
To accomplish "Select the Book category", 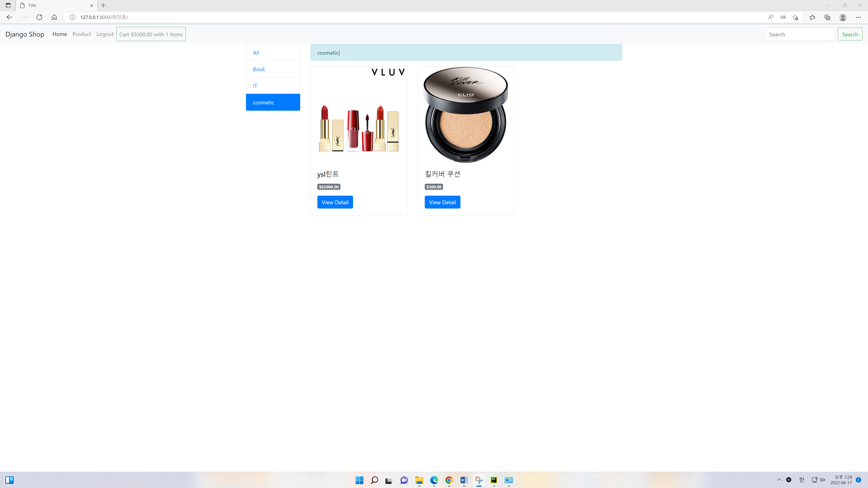I will click(259, 69).
